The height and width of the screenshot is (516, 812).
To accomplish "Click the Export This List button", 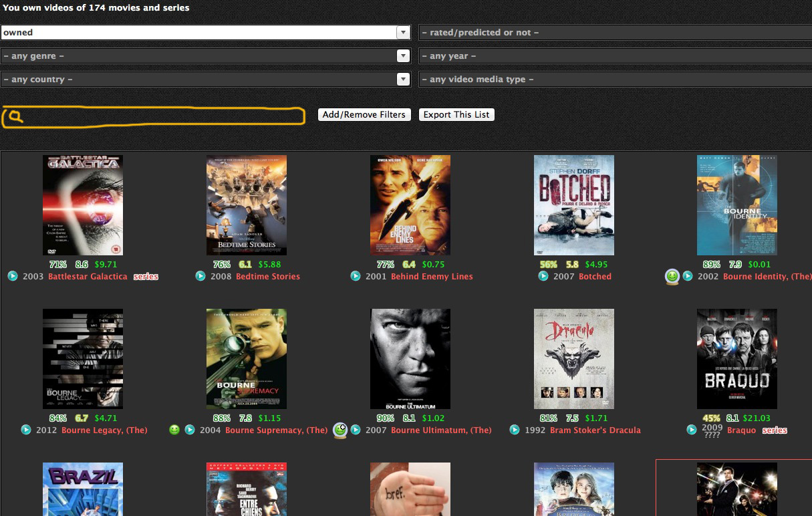I will pyautogui.click(x=456, y=114).
